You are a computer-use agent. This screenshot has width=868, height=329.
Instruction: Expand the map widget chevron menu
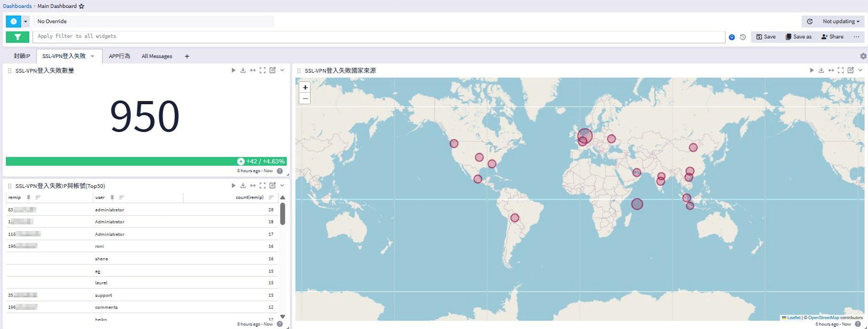tap(860, 70)
